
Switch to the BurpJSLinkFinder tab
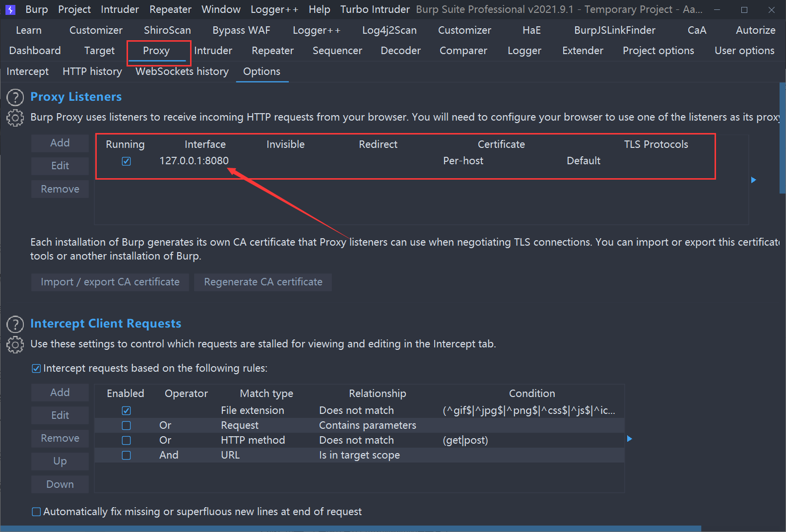[x=615, y=30]
